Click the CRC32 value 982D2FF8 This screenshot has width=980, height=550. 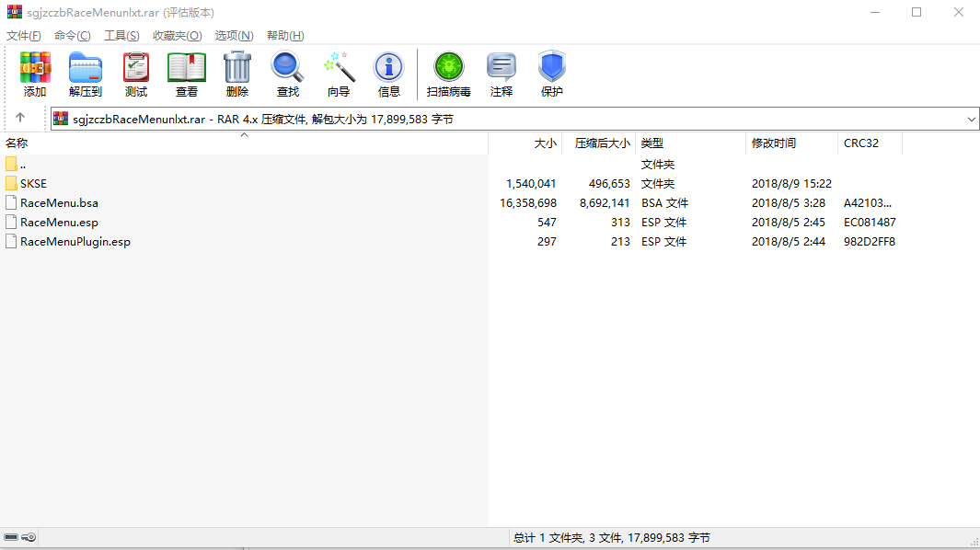point(870,242)
